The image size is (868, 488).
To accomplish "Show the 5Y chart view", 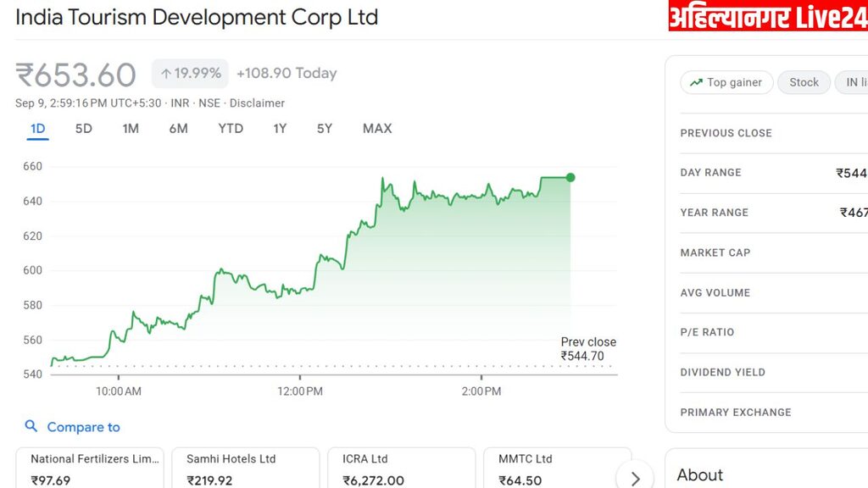I will pos(325,129).
